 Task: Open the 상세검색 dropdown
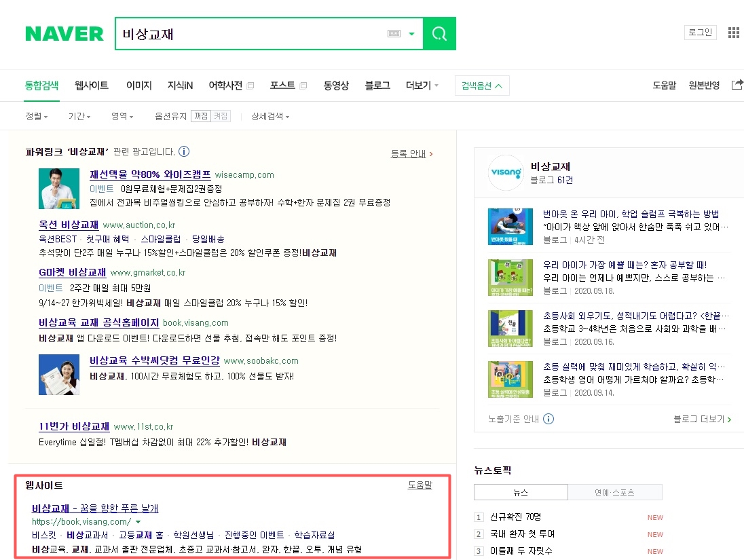[270, 116]
